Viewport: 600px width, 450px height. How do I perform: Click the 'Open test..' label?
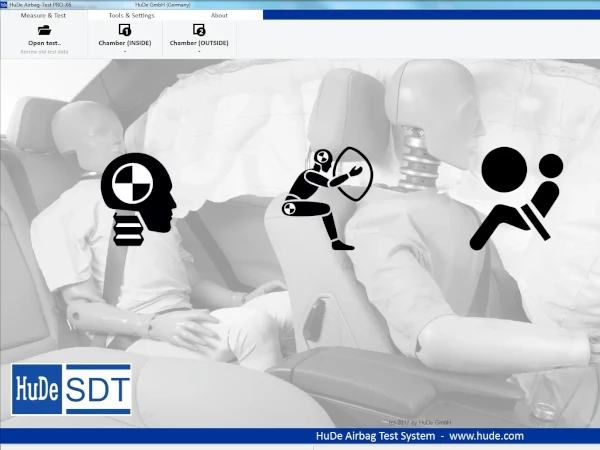[44, 44]
